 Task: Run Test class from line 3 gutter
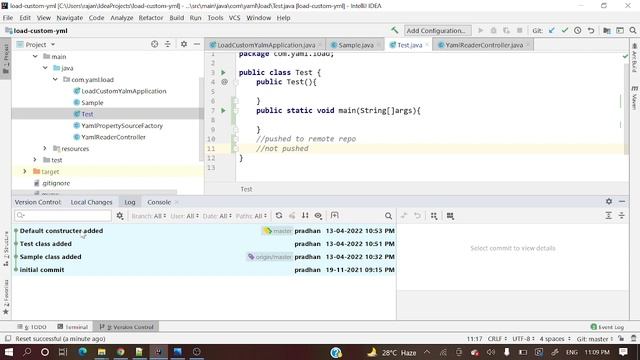click(223, 72)
